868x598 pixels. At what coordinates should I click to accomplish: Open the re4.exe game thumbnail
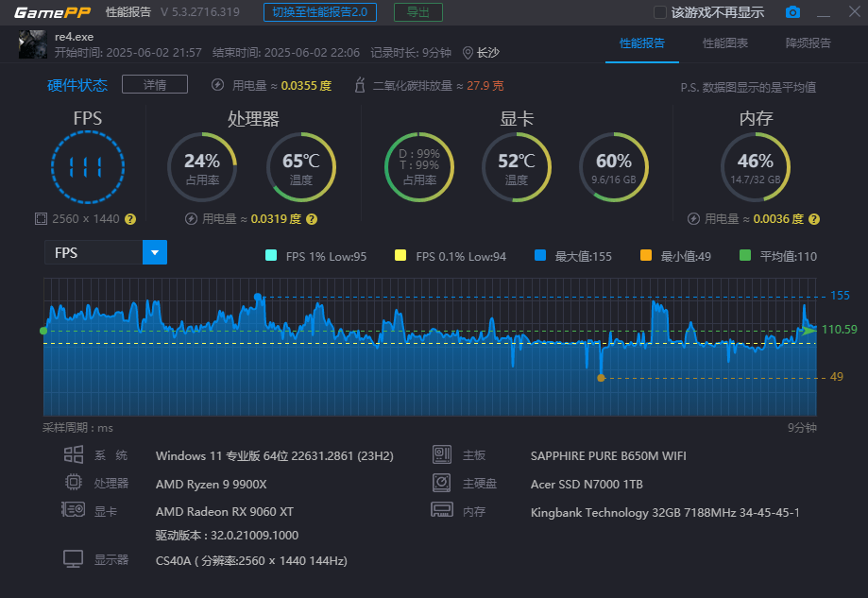(33, 44)
